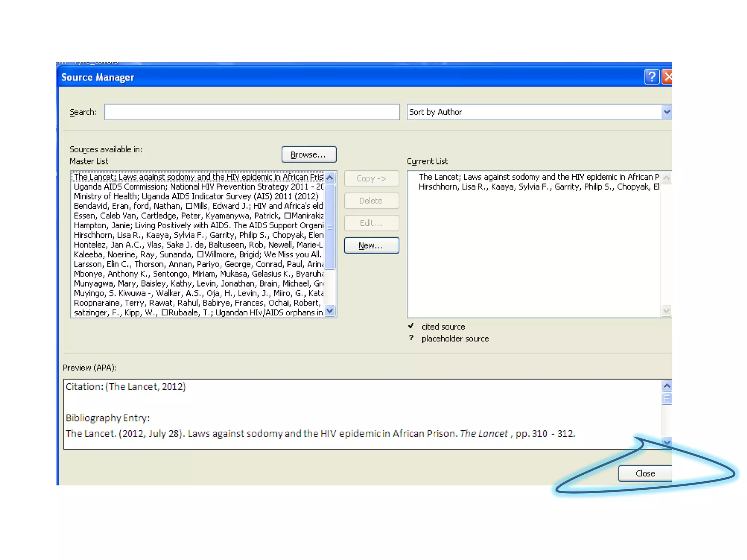The image size is (747, 560).
Task: Select Kaleeba, Noerine source entry
Action: 197,254
